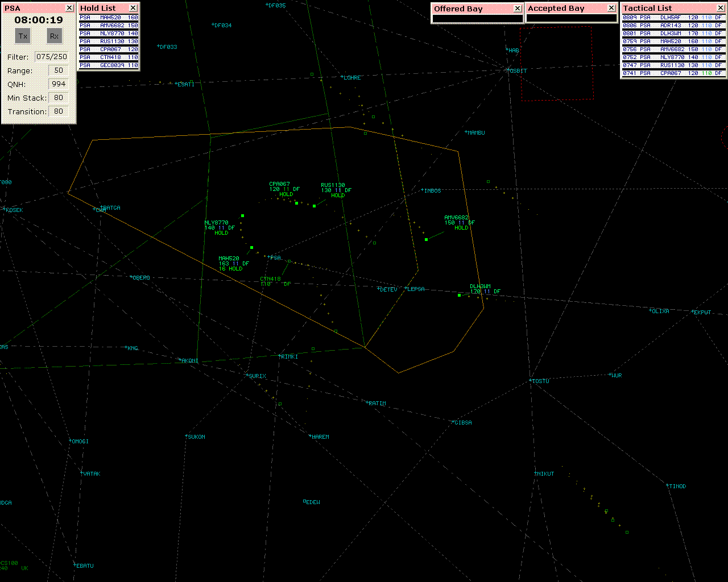This screenshot has height=582, width=728.
Task: Click the TINOD waypoint marker
Action: tap(676, 486)
